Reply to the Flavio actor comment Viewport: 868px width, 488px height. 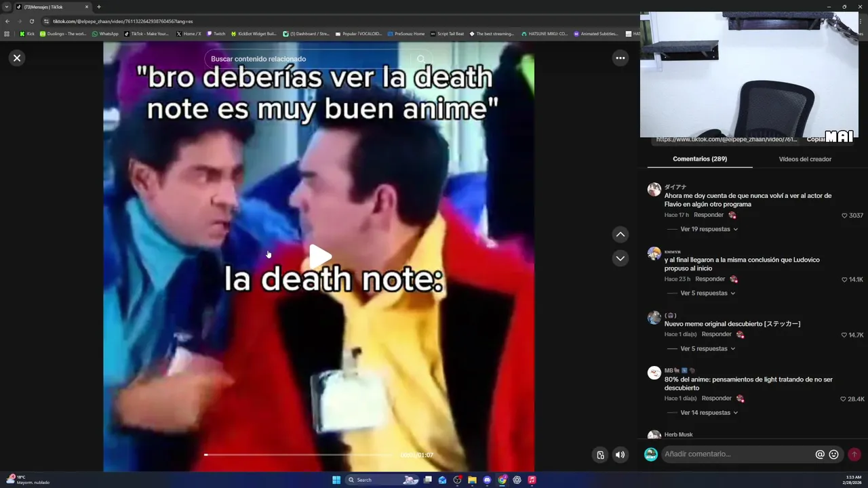tap(709, 215)
